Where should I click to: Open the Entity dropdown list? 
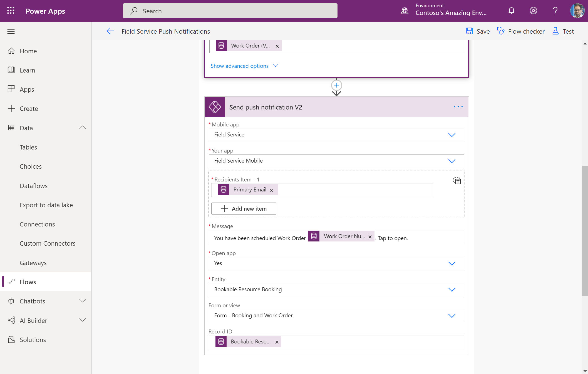coord(451,290)
